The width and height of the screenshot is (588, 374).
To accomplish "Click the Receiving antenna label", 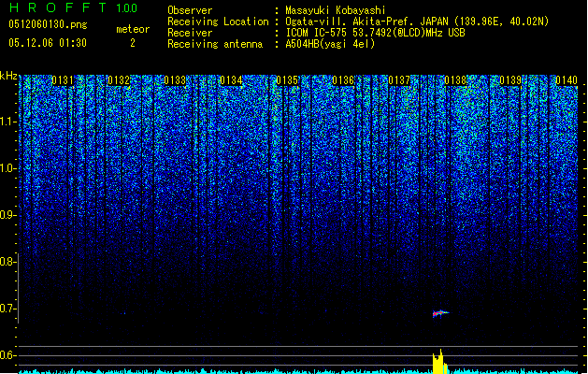I will pyautogui.click(x=215, y=44).
